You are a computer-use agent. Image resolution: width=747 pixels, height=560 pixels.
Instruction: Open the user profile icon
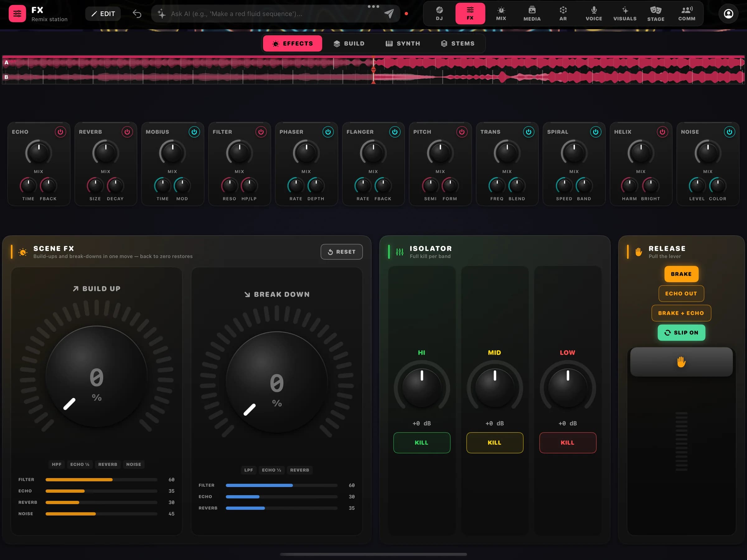tap(728, 13)
